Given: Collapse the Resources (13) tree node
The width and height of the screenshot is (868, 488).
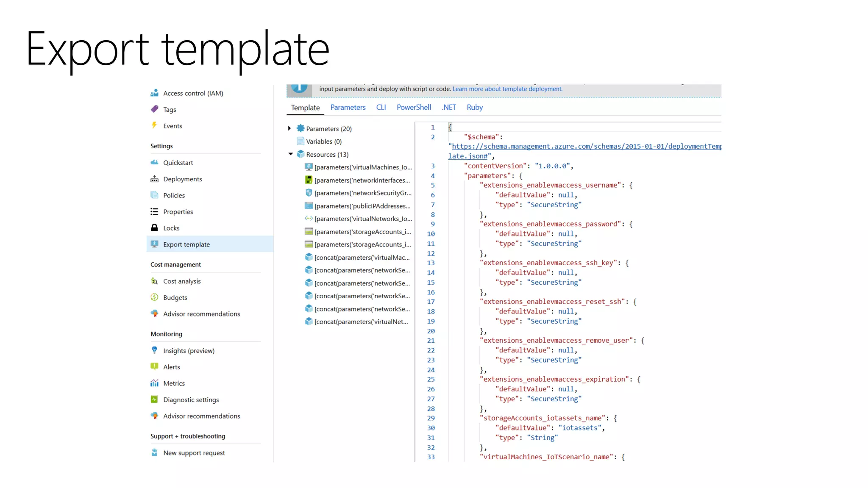Looking at the screenshot, I should (x=290, y=154).
